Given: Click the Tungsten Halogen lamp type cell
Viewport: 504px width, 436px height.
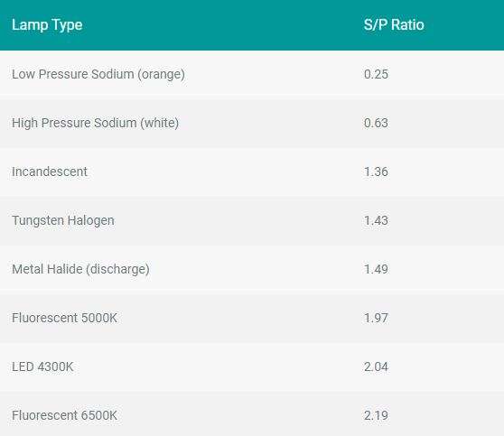Looking at the screenshot, I should 63,221.
